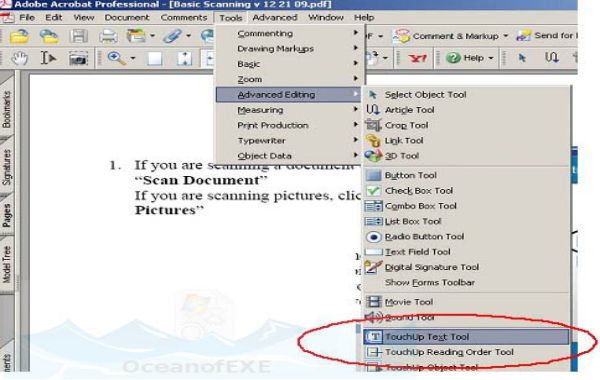The height and width of the screenshot is (380, 600).
Task: Open the Help button dropdown arrow
Action: click(x=491, y=58)
